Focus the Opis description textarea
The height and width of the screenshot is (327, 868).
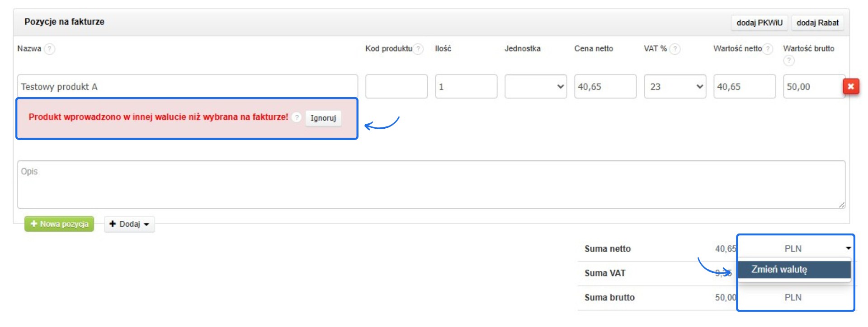point(431,184)
